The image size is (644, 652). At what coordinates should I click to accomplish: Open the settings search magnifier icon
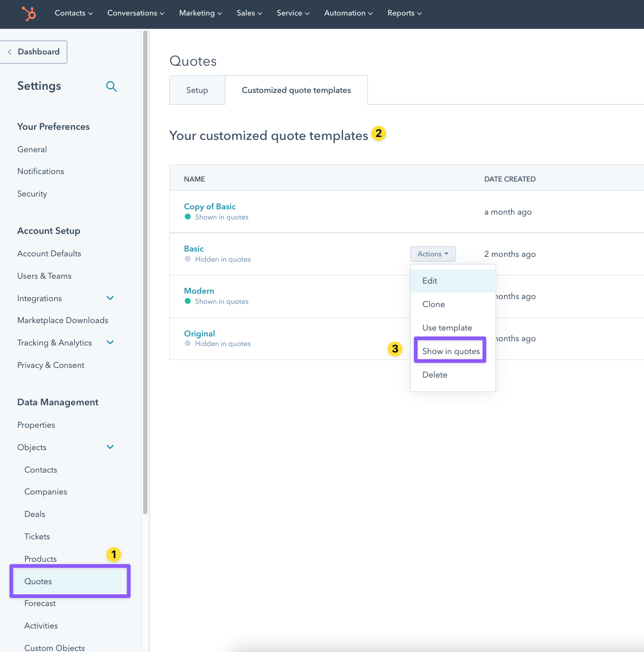tap(111, 87)
